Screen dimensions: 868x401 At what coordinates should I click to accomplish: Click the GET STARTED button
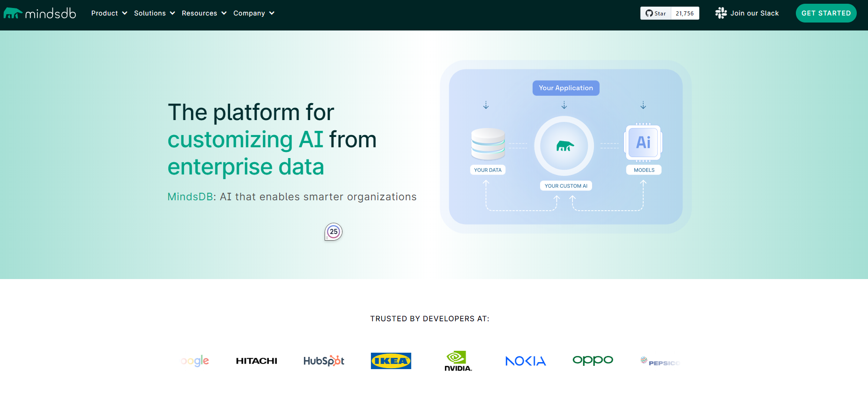[826, 13]
